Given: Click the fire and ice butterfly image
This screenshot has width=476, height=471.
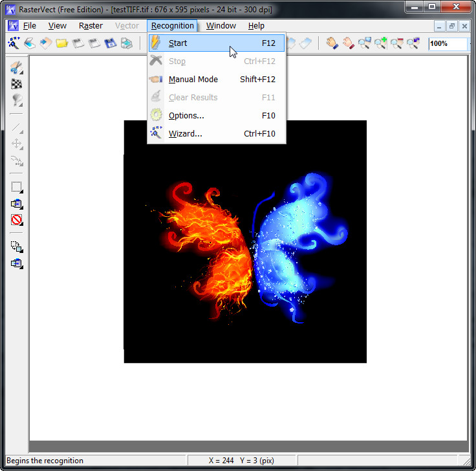Looking at the screenshot, I should tap(245, 242).
